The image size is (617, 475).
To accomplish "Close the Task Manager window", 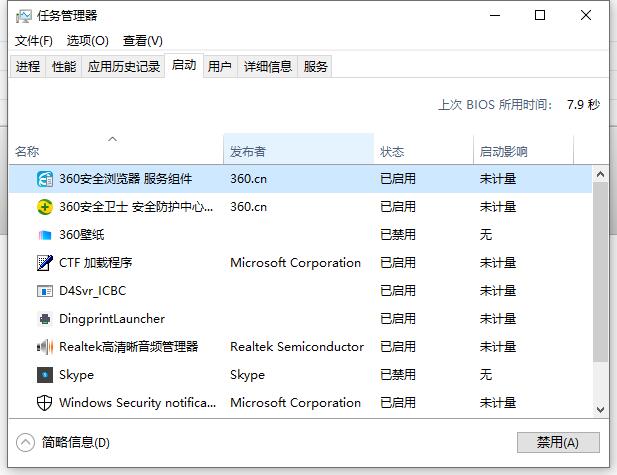I will [586, 16].
